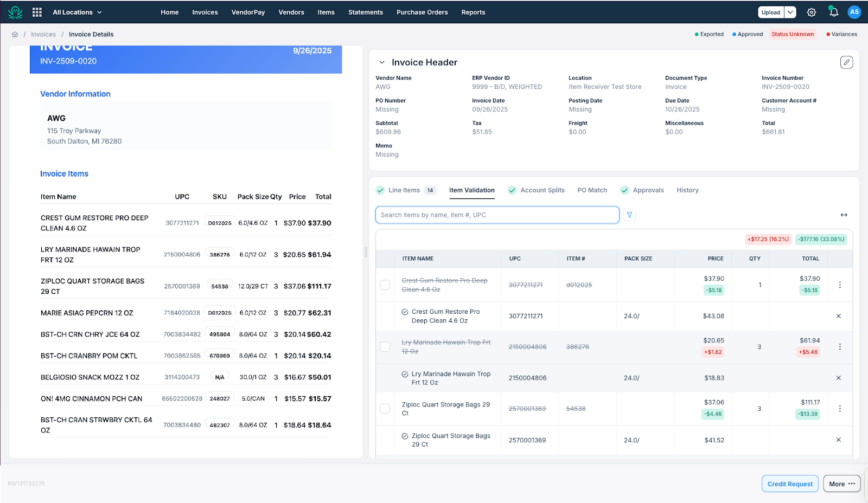Image resolution: width=868 pixels, height=503 pixels.
Task: Click the Credit Request button
Action: (790, 484)
